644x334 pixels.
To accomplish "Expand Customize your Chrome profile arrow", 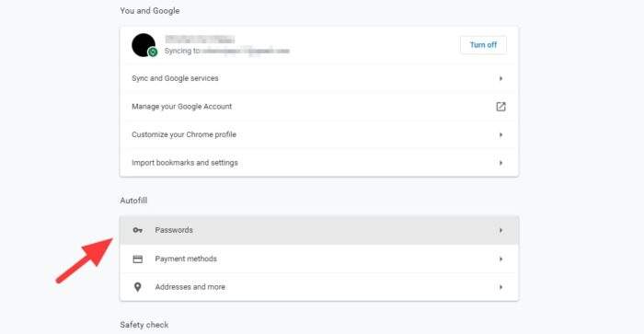I will [x=500, y=134].
